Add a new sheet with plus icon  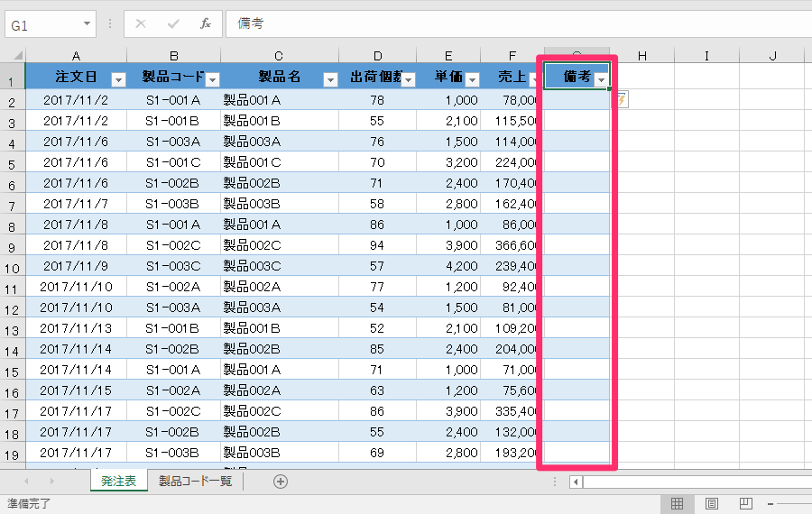pos(281,482)
